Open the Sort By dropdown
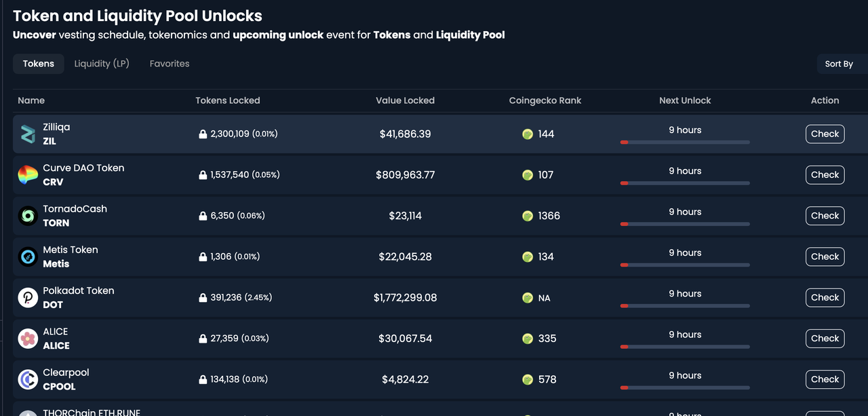Image resolution: width=868 pixels, height=416 pixels. point(840,63)
